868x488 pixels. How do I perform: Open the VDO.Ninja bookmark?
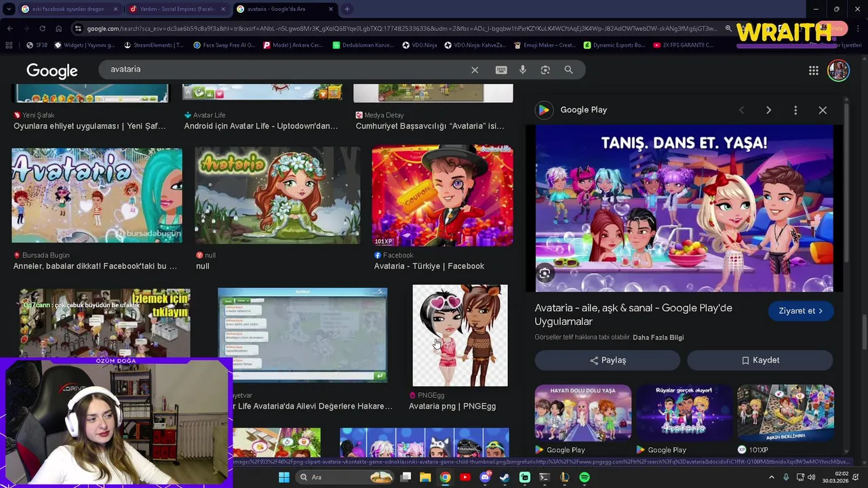pos(420,45)
